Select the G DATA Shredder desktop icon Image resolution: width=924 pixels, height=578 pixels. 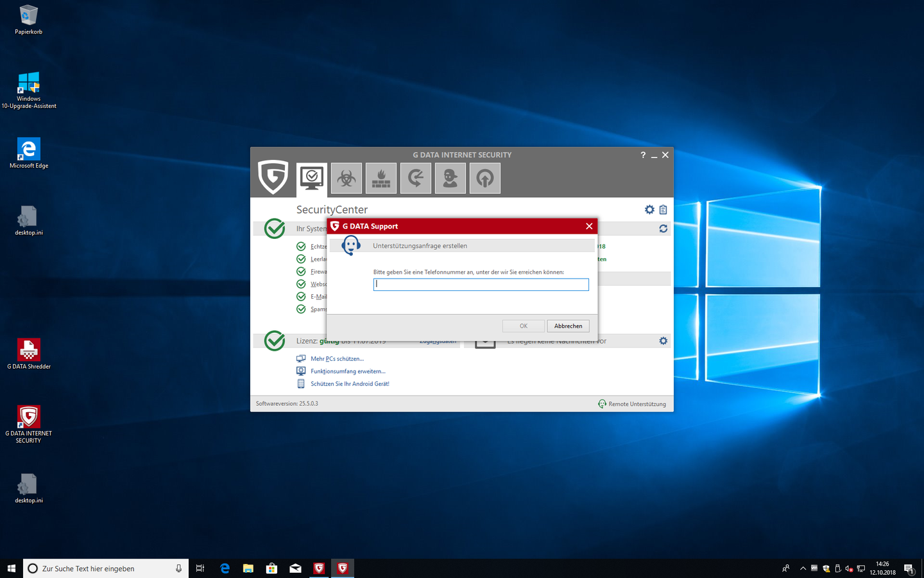coord(29,354)
